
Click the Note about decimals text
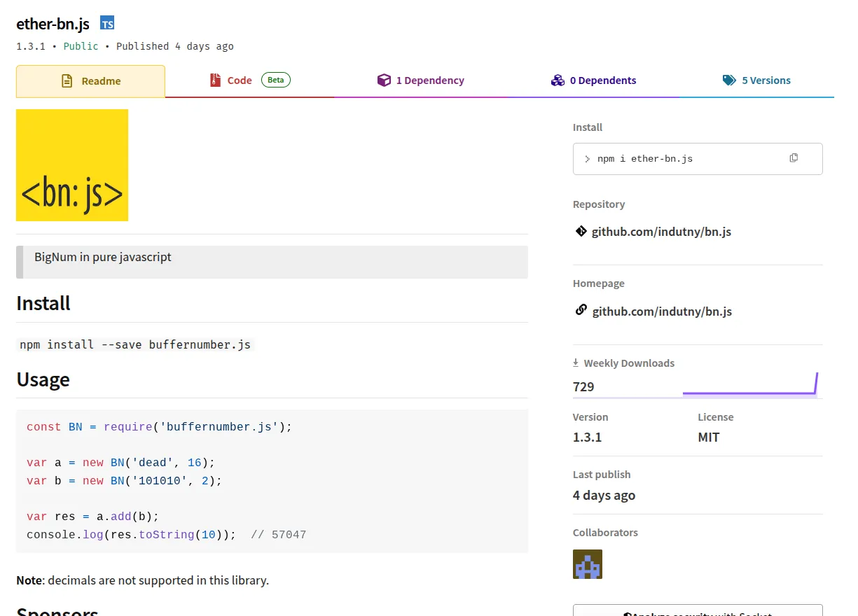click(142, 580)
